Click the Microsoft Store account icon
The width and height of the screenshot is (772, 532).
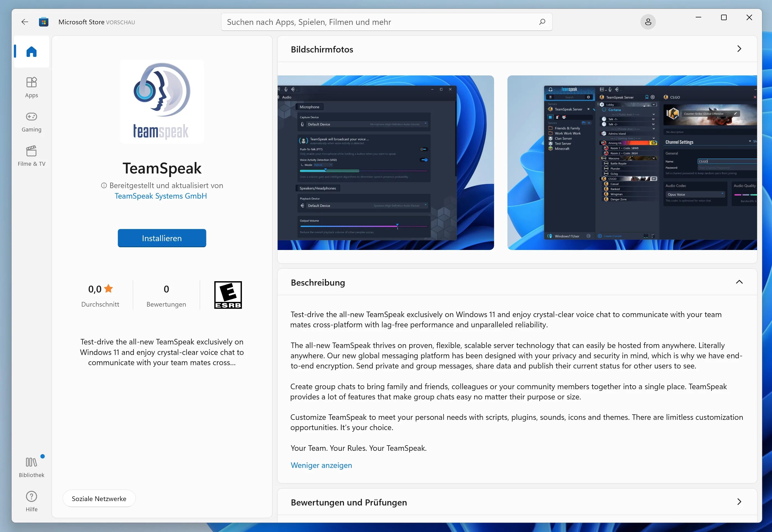(648, 22)
